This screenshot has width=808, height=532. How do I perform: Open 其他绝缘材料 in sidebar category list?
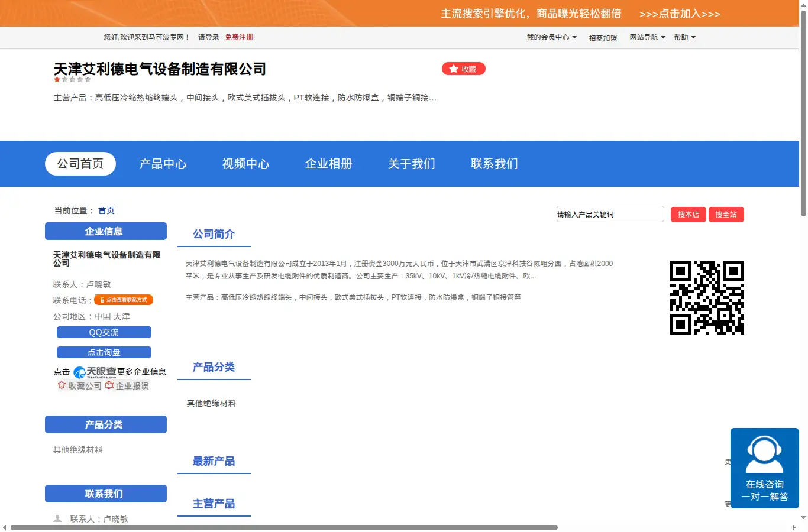click(78, 450)
